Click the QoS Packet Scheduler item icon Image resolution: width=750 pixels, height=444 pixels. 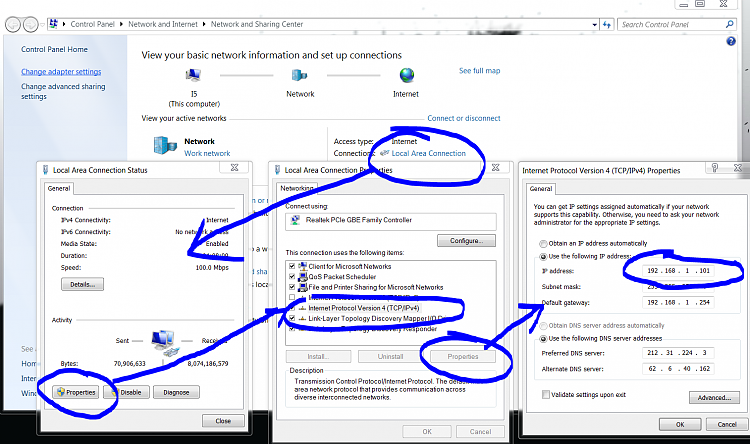click(302, 277)
